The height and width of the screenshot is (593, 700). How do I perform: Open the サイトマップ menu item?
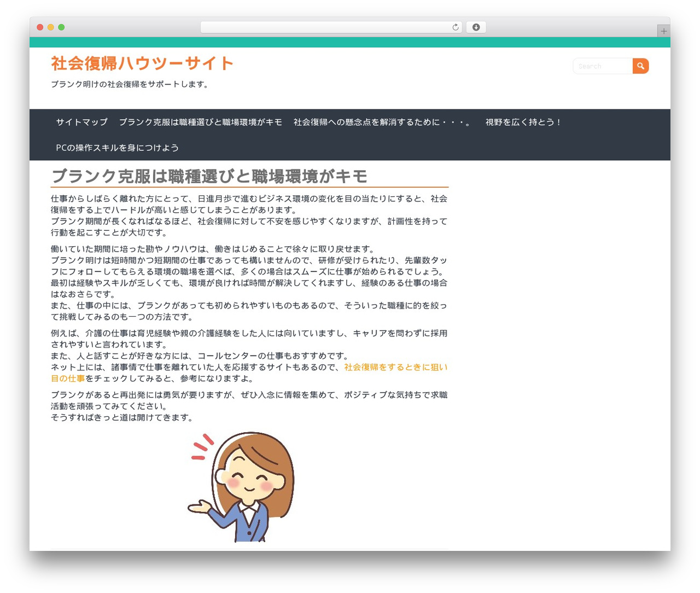[x=82, y=122]
